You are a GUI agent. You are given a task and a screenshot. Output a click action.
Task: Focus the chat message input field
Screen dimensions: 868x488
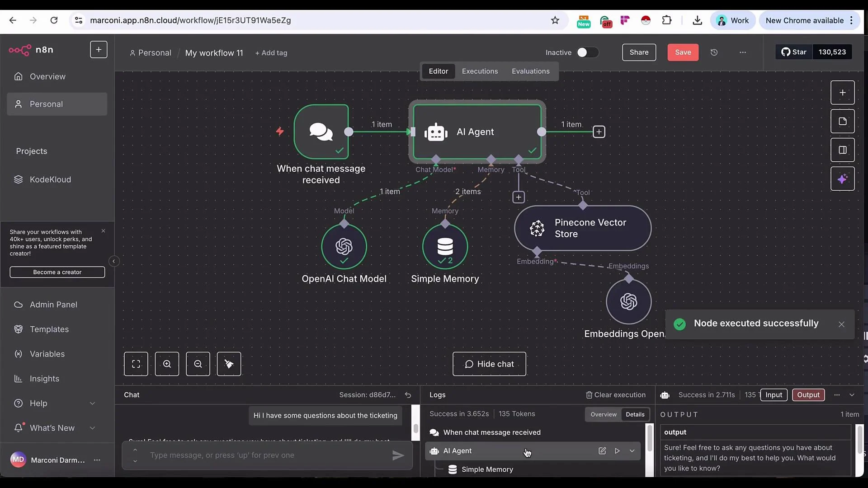267,455
